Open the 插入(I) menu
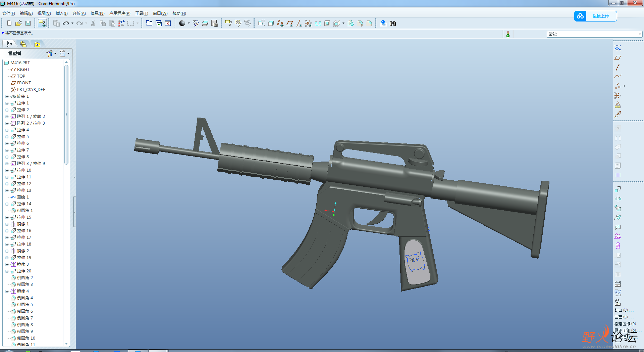This screenshot has height=352, width=644. 61,13
